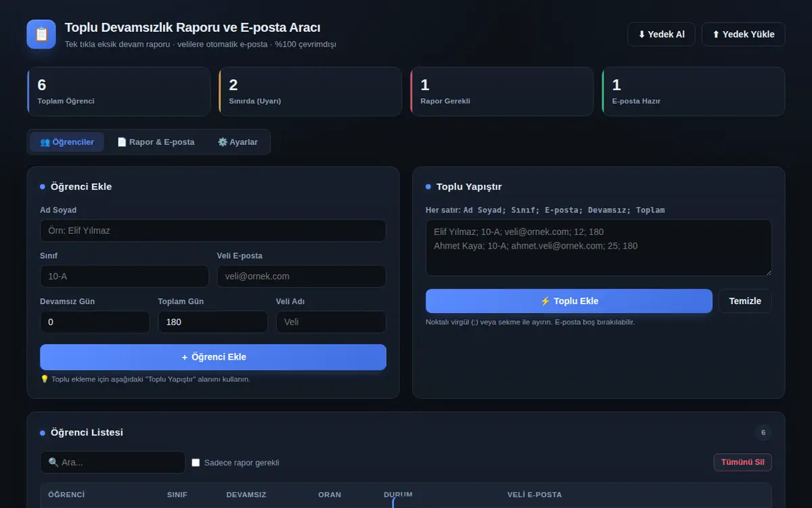Click the Toplu Ekle button
Image resolution: width=812 pixels, height=508 pixels.
[x=569, y=301]
